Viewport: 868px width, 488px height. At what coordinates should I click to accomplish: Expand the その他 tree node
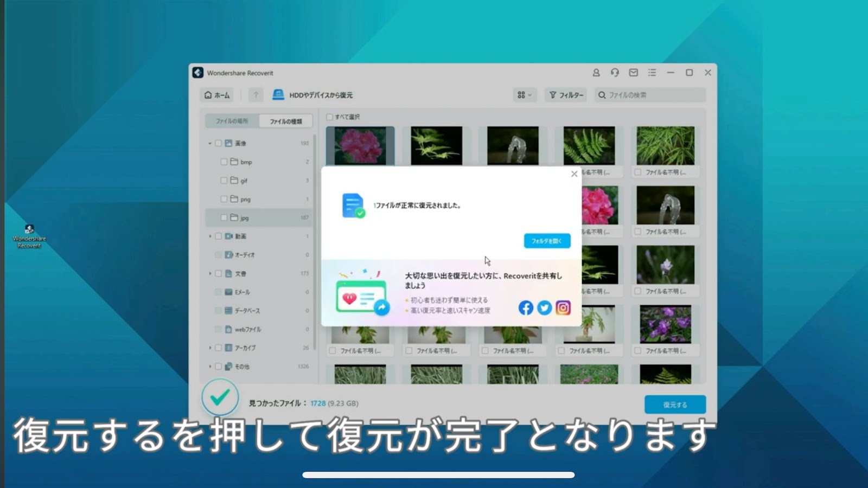[210, 367]
